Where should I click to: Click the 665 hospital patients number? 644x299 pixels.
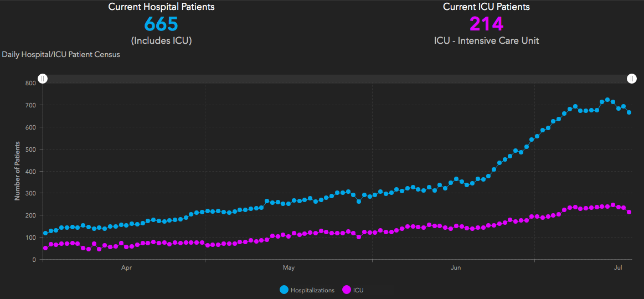[161, 24]
